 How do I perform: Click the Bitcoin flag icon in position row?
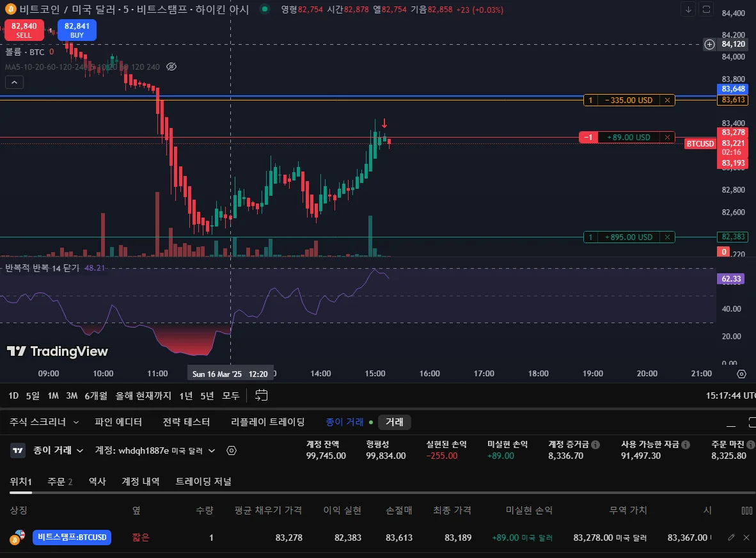(x=17, y=538)
